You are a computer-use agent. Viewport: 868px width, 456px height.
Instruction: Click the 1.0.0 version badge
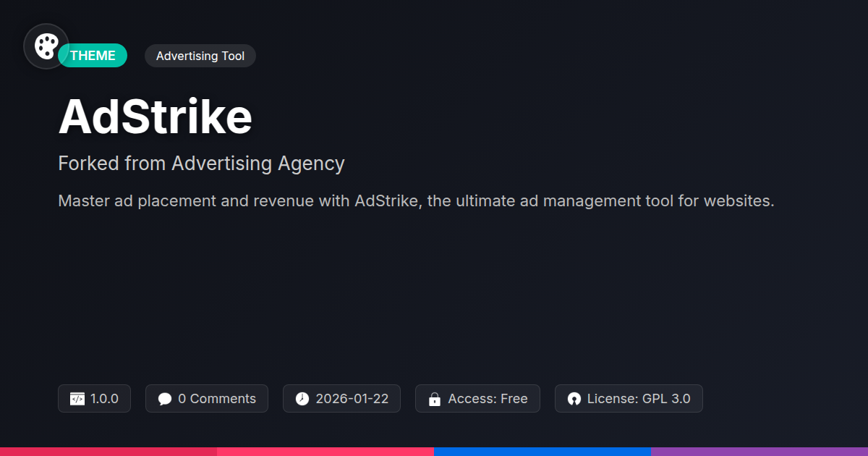(94, 399)
